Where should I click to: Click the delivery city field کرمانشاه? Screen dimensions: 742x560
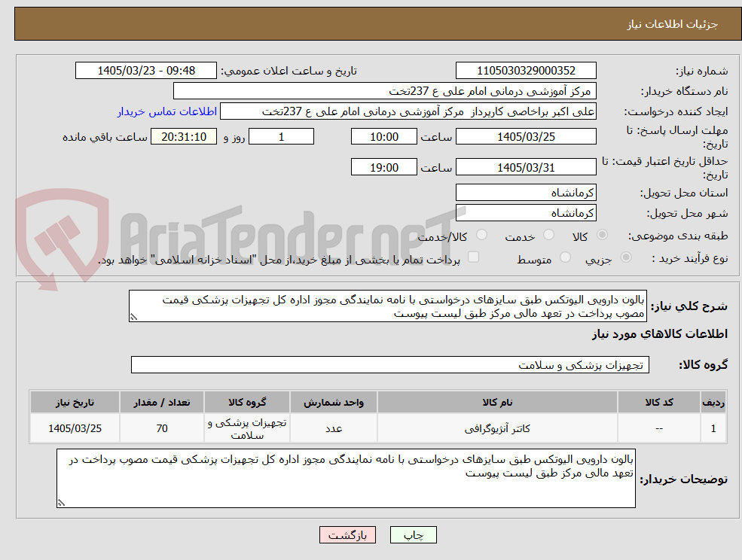pyautogui.click(x=526, y=213)
